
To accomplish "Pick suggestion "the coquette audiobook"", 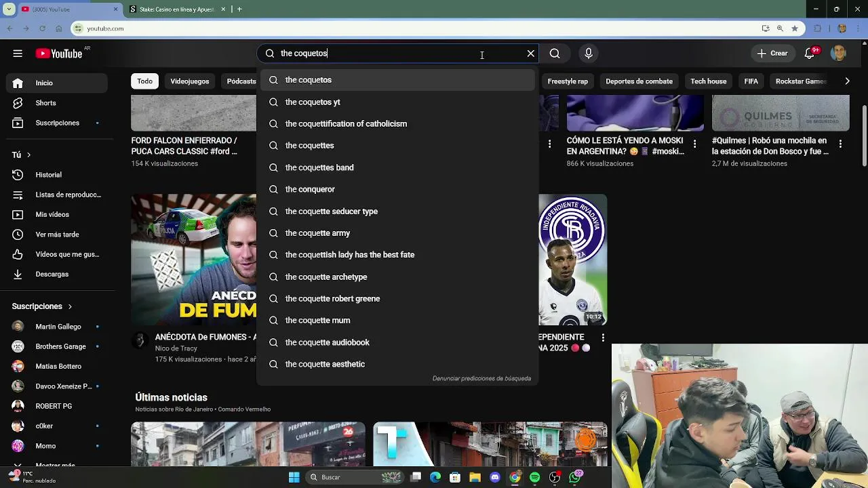I will tap(397, 342).
